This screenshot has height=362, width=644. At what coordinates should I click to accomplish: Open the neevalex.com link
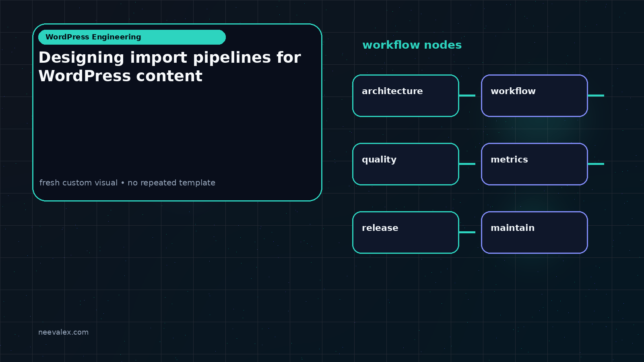[x=63, y=332]
